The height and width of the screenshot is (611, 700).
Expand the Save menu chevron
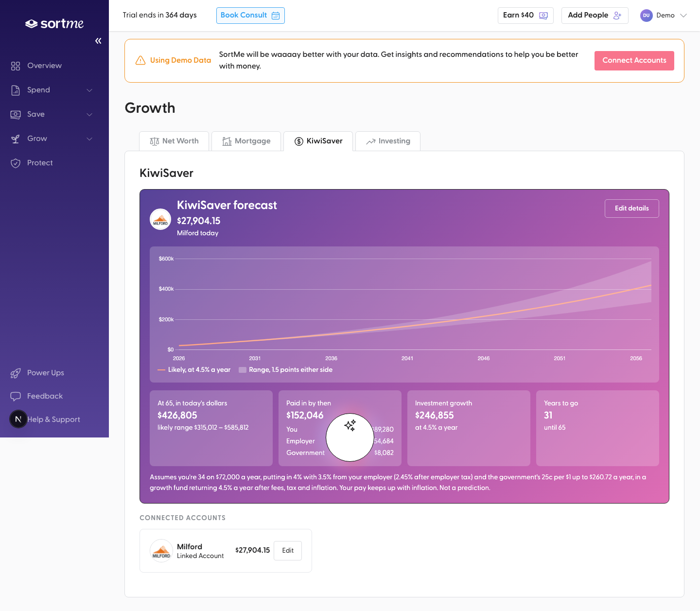point(89,114)
